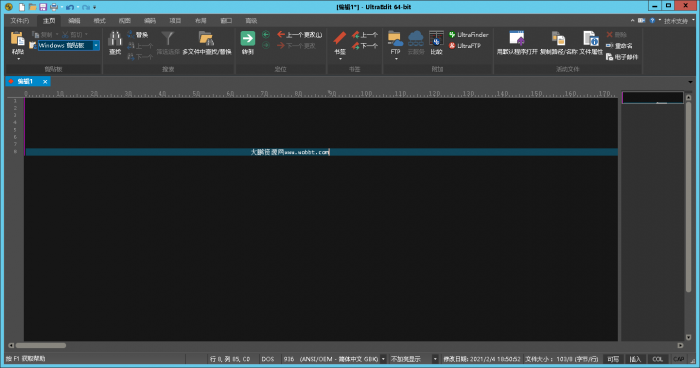
Task: Click the Find in Files folder icon
Action: coord(206,38)
